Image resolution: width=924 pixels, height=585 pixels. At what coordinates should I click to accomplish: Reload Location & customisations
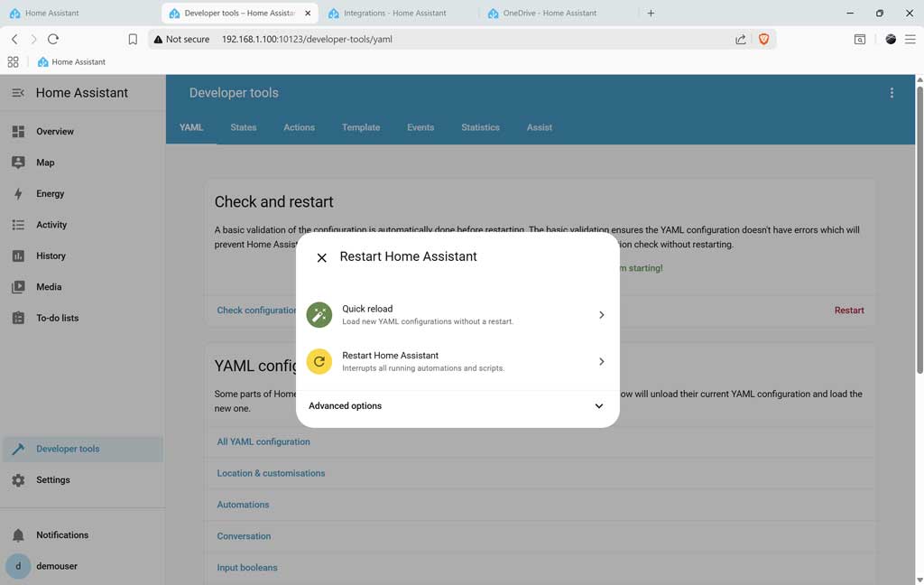click(271, 473)
